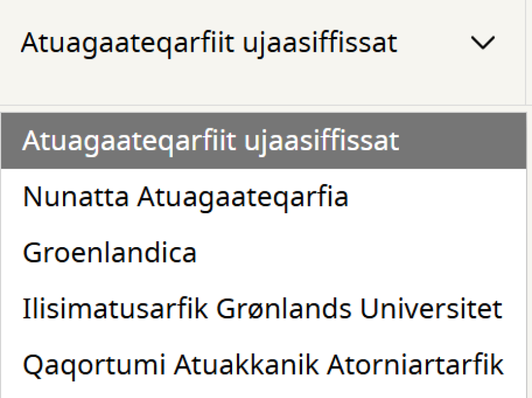
Task: Click the downward arrow beside the library selector
Action: 482,43
